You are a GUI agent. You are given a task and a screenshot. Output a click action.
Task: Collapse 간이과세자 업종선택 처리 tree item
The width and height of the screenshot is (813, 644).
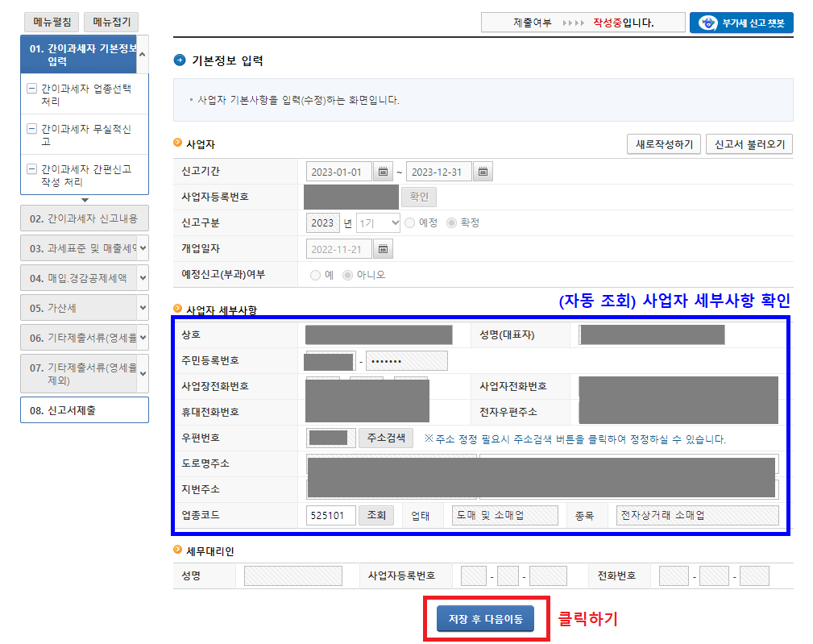coord(31,88)
